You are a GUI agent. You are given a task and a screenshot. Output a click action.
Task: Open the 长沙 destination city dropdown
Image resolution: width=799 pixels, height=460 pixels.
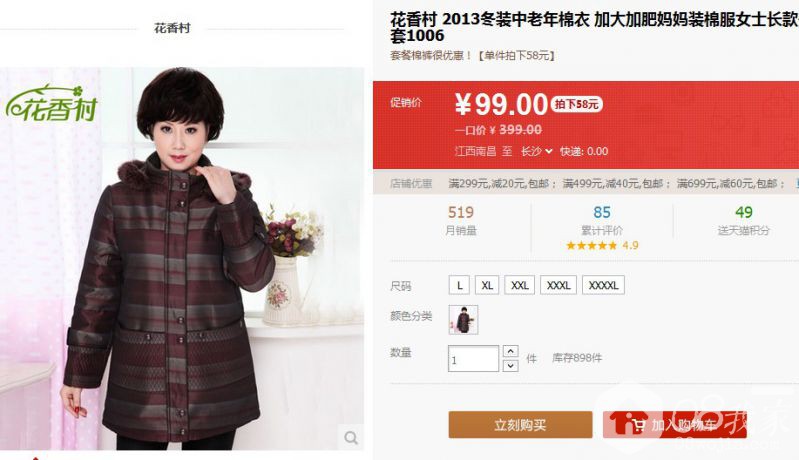536,151
